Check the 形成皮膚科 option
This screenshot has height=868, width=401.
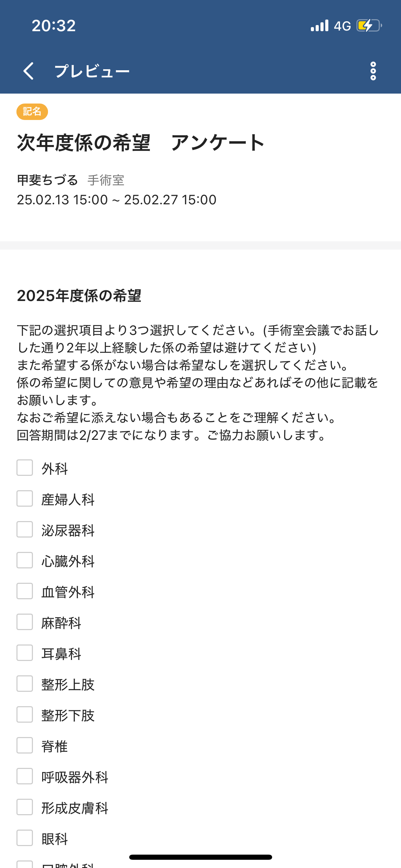click(25, 807)
